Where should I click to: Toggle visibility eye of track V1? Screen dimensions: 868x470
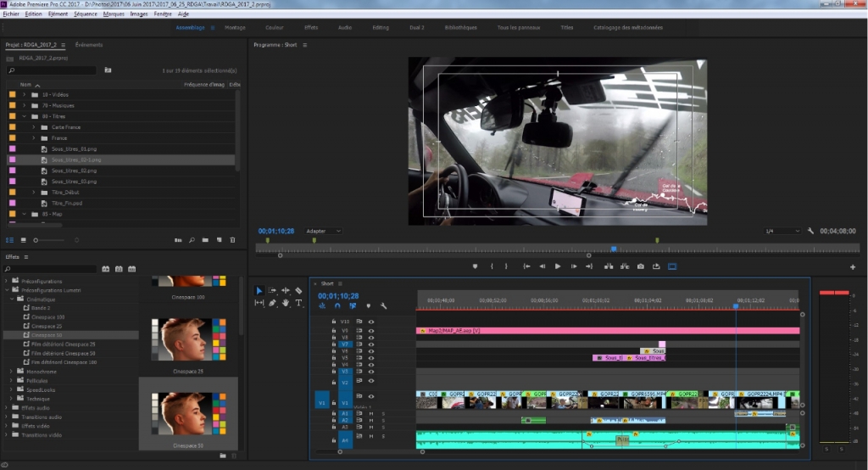coord(371,396)
